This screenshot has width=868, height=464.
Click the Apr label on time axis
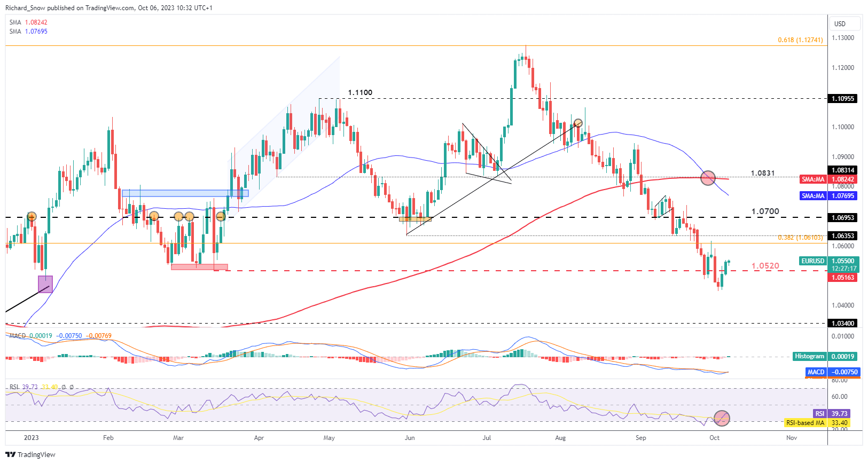(x=259, y=438)
